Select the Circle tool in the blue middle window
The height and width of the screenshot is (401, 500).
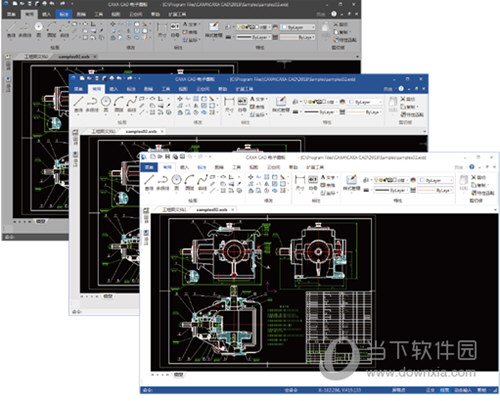pos(106,104)
